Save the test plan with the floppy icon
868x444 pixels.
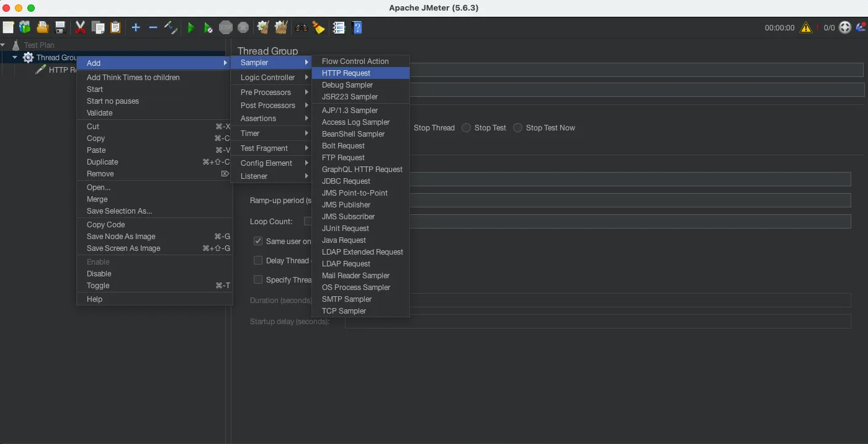(x=60, y=27)
